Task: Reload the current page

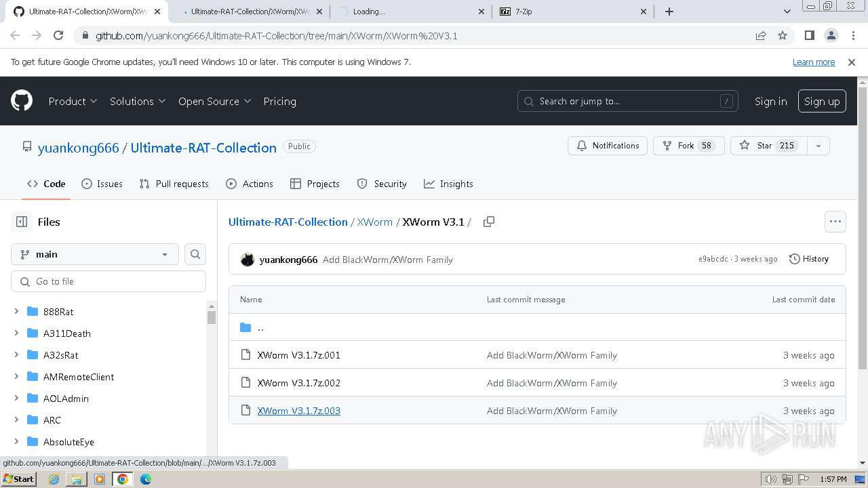Action: pos(58,35)
